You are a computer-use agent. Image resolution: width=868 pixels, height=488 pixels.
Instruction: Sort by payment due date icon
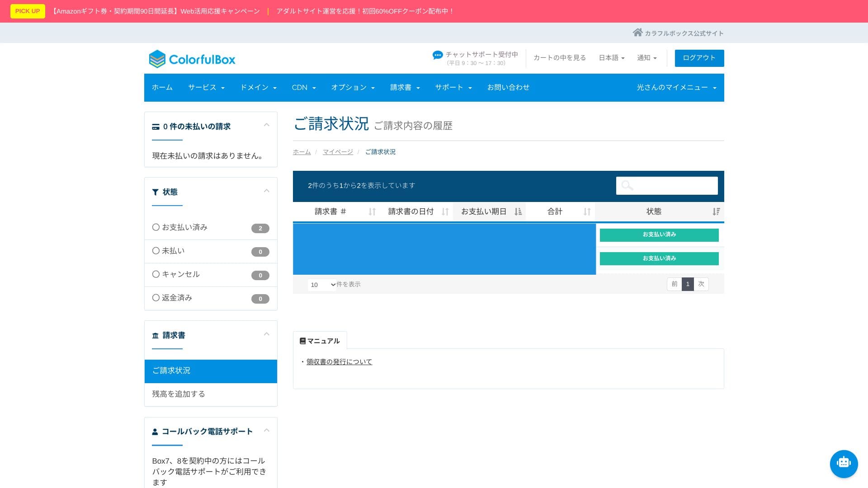[518, 211]
